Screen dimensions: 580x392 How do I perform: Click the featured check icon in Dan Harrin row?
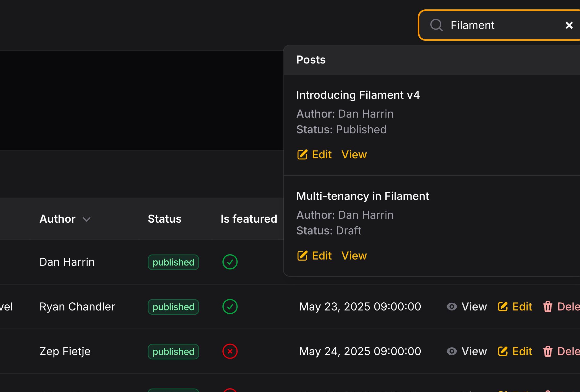click(230, 262)
